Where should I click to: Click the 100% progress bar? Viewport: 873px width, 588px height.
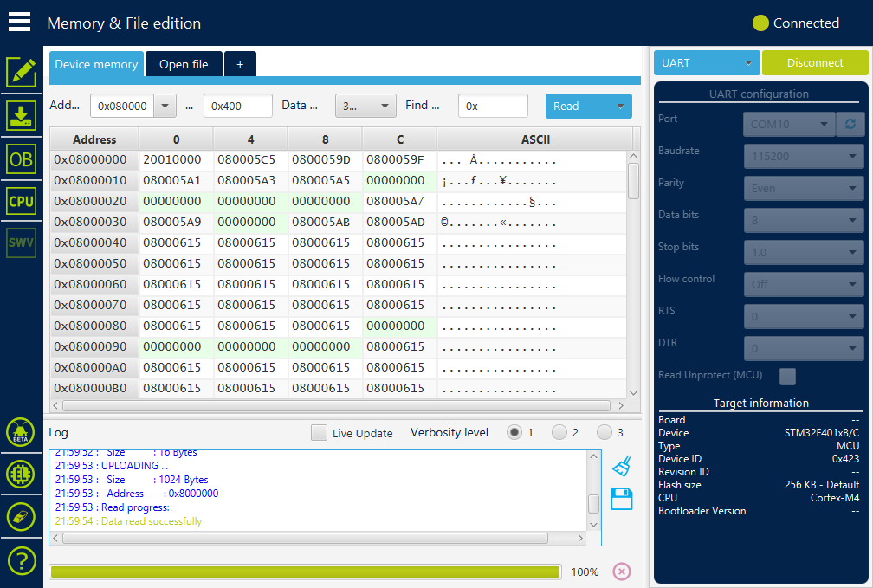(x=305, y=572)
